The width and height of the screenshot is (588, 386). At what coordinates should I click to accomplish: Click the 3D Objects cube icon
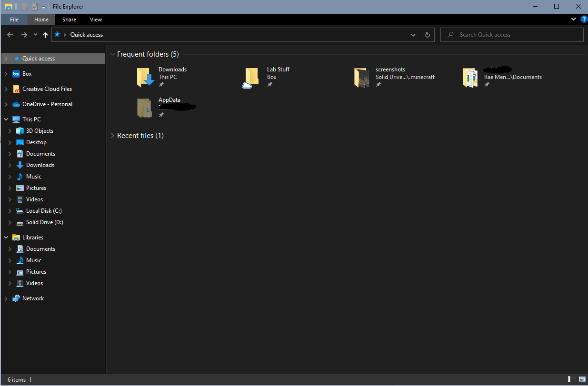[20, 131]
